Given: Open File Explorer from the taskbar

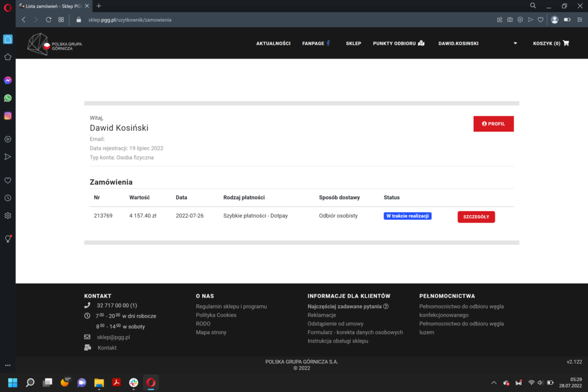Looking at the screenshot, I should point(99,382).
